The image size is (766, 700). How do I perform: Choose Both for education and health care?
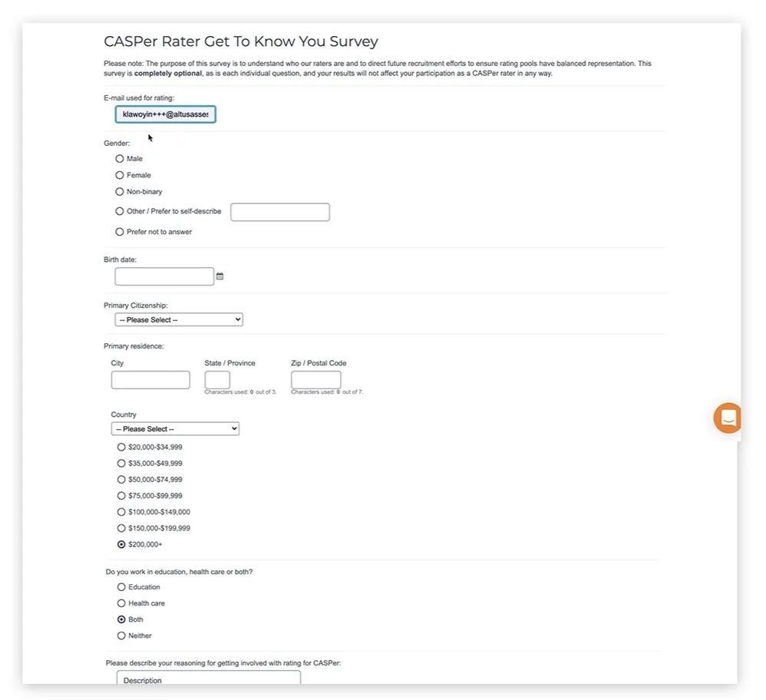coord(121,619)
